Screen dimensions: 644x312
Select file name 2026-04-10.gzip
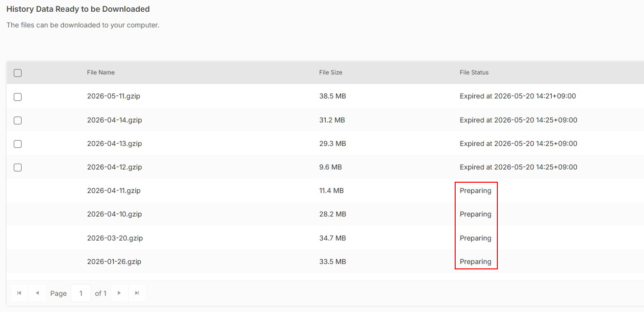tap(115, 214)
